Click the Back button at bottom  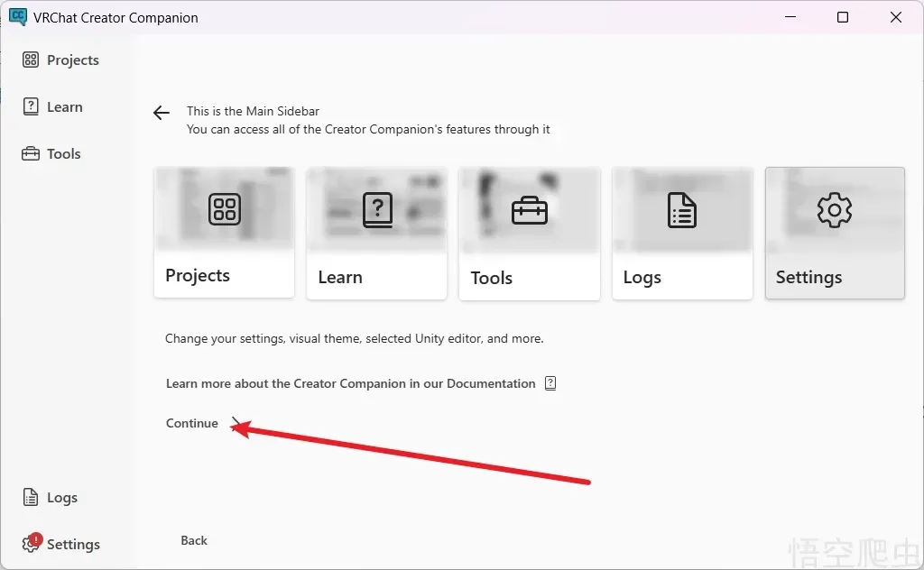194,540
